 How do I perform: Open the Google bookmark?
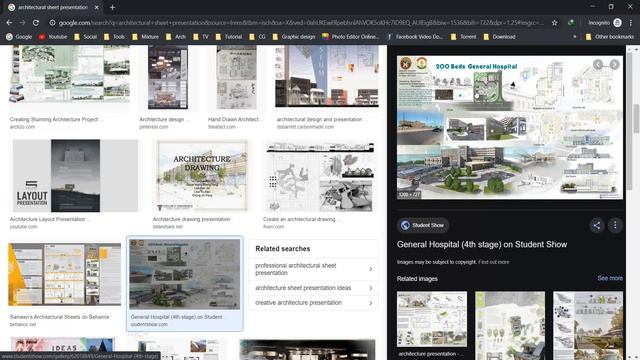pos(19,37)
